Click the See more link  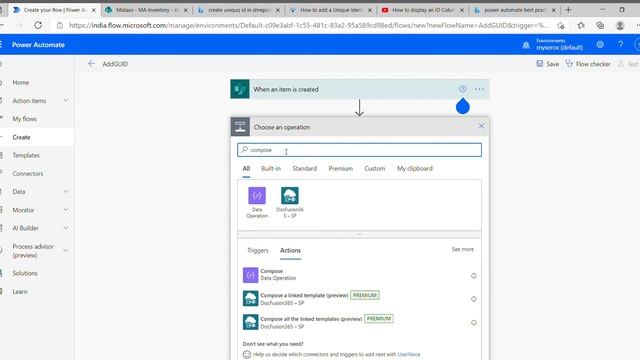(463, 249)
